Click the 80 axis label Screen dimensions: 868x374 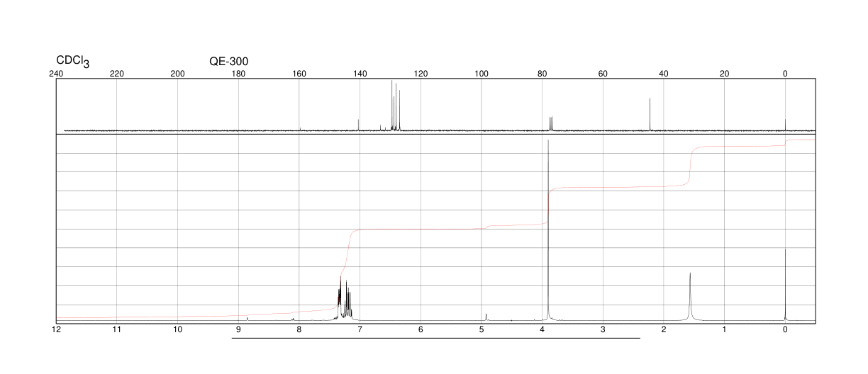[x=542, y=74]
